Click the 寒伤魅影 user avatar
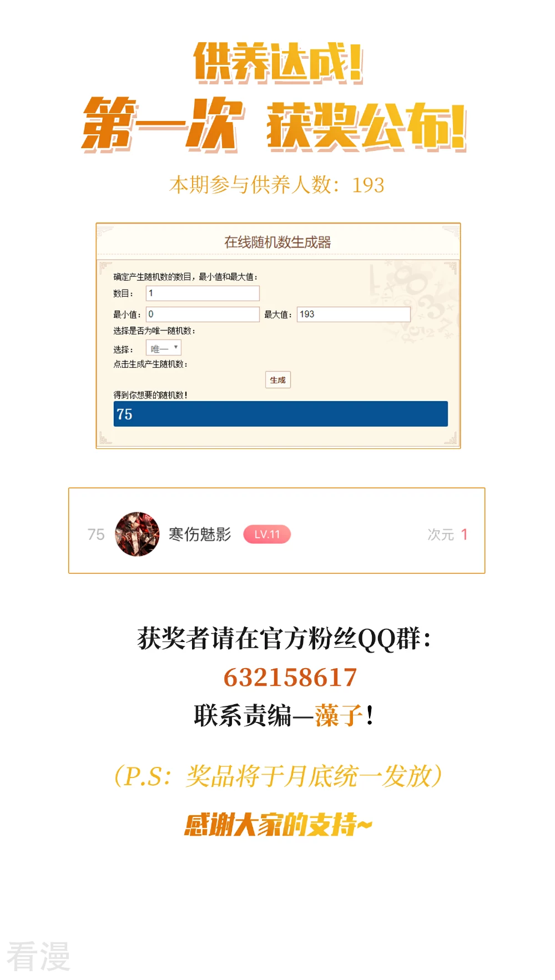The width and height of the screenshot is (555, 980). coord(137,534)
